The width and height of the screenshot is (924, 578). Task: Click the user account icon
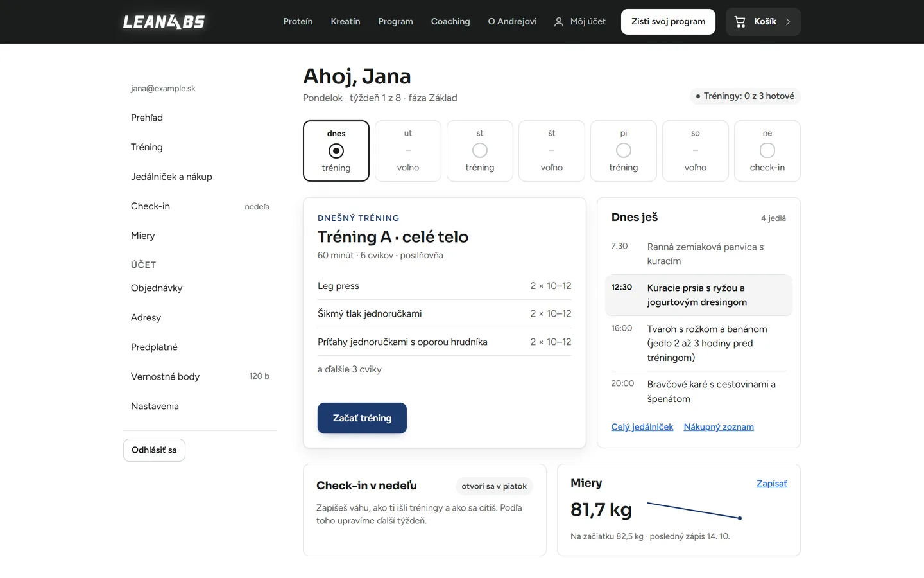(x=559, y=22)
